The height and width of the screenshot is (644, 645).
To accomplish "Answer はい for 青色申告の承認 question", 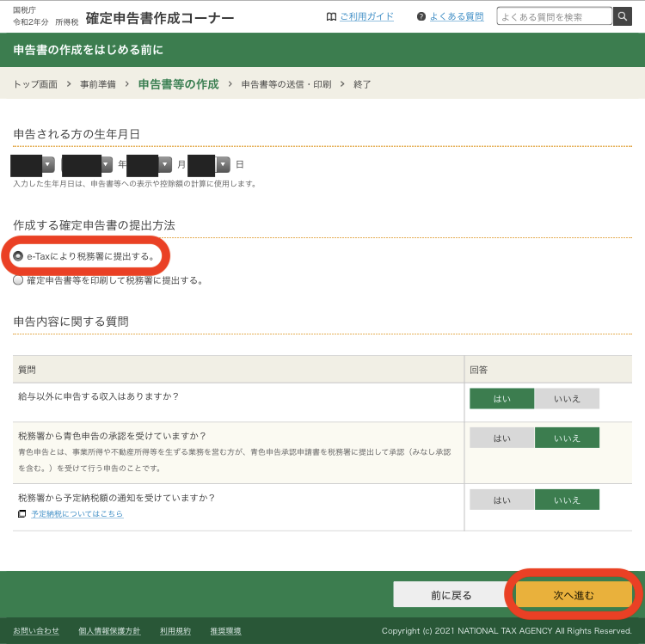I will [502, 438].
